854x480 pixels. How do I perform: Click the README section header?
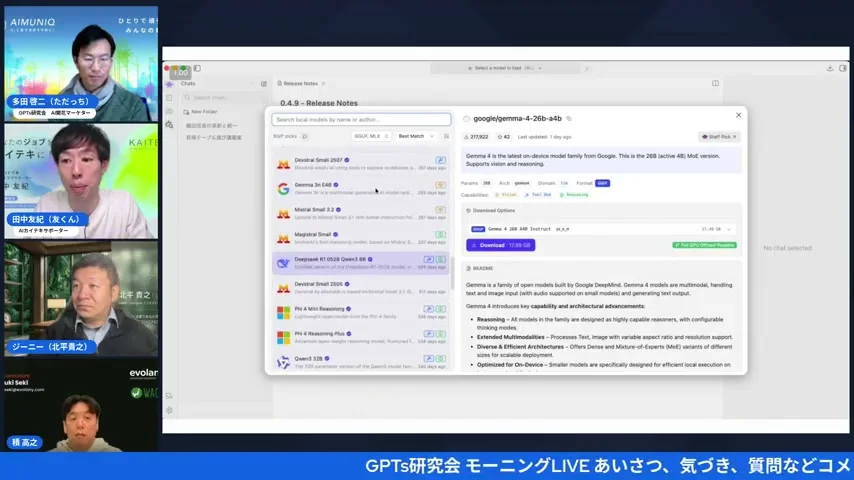pos(480,268)
